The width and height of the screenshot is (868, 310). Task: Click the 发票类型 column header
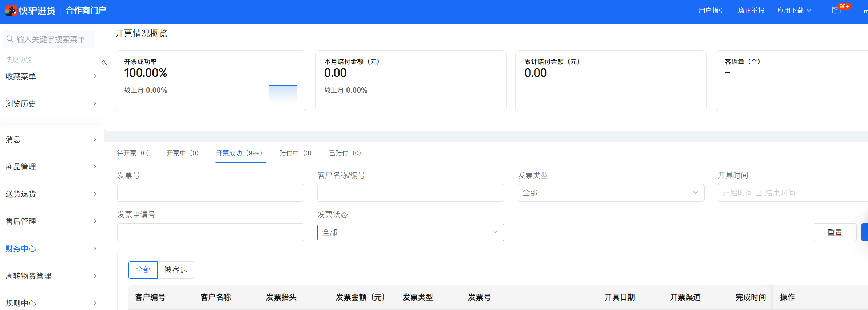tap(418, 297)
